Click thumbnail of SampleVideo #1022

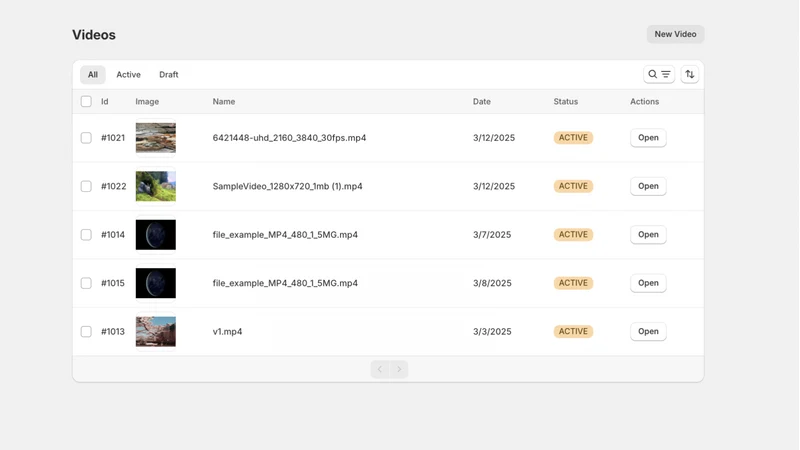coord(156,186)
